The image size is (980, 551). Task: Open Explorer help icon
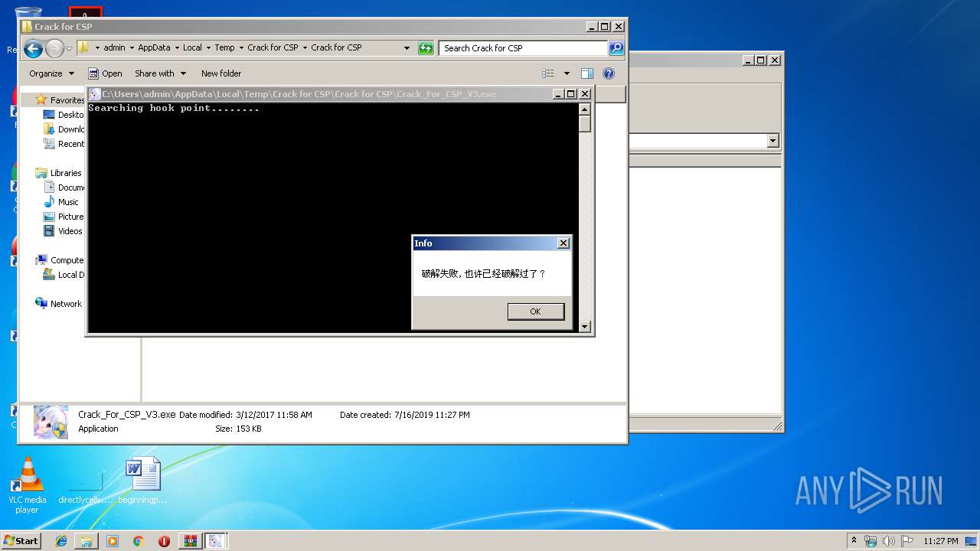(x=609, y=73)
